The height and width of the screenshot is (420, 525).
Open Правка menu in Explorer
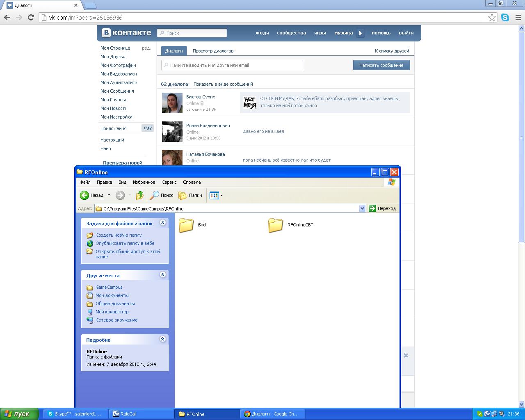pos(104,182)
